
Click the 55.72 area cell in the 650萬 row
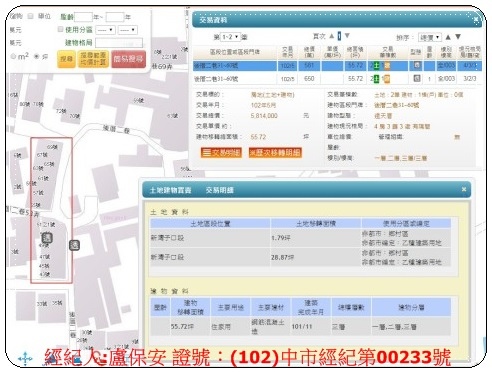[x=355, y=79]
